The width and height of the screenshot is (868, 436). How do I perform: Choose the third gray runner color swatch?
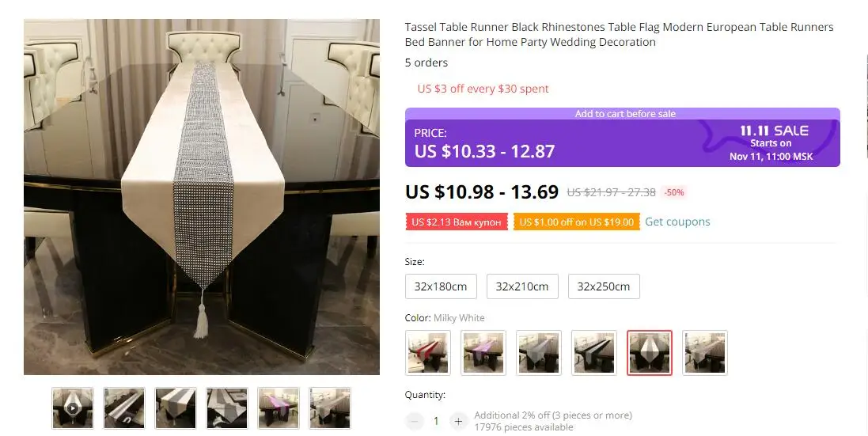pos(539,353)
